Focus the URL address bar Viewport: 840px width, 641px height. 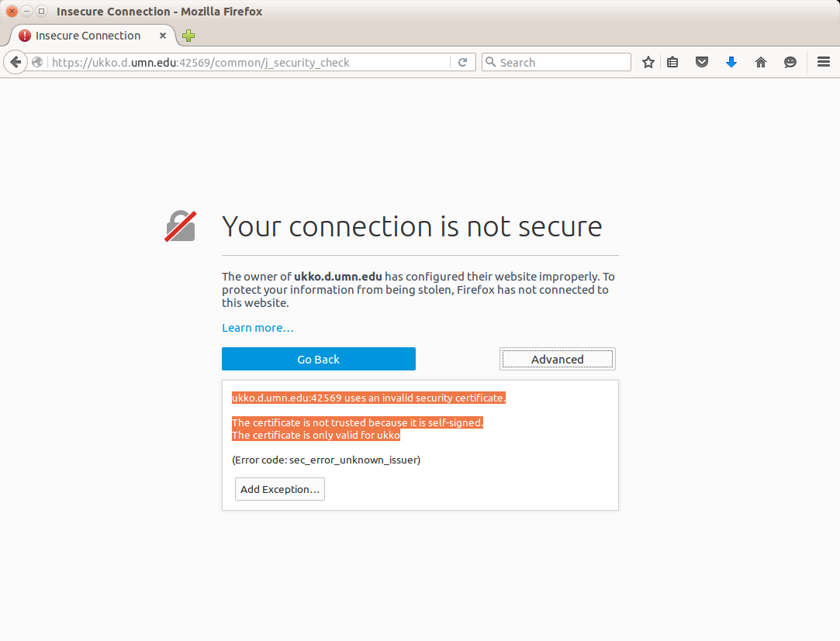[x=248, y=63]
